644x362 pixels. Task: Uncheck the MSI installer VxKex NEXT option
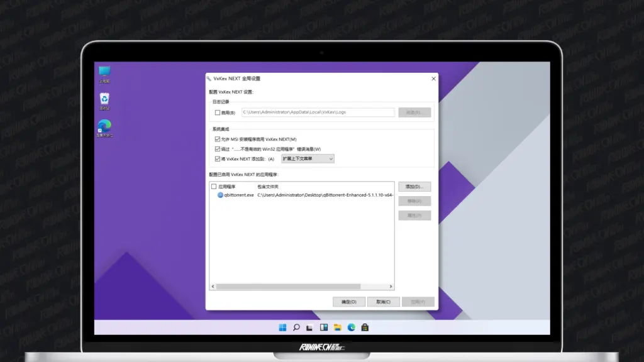(x=216, y=139)
